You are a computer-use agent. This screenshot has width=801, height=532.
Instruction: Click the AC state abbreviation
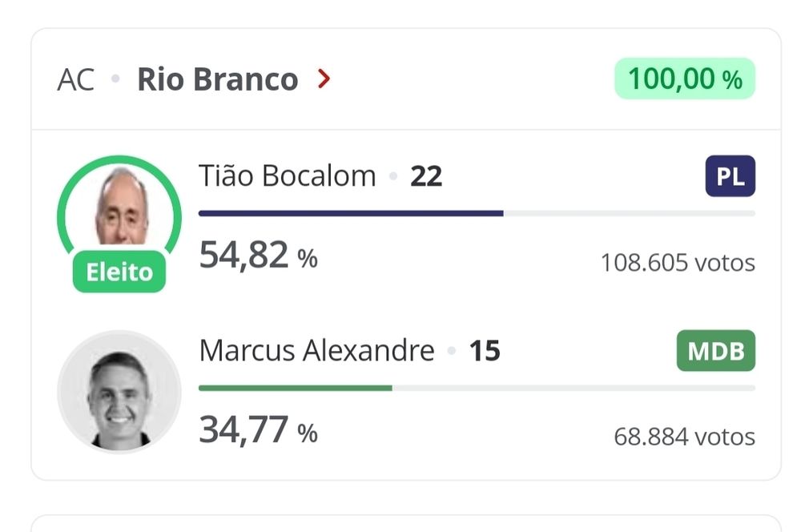[x=76, y=79]
